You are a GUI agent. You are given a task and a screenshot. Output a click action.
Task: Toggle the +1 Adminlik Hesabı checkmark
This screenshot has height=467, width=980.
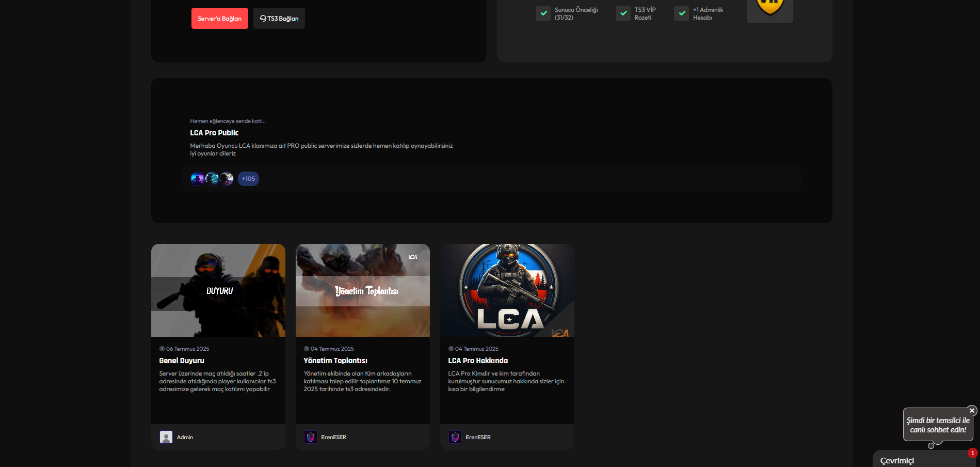[681, 13]
